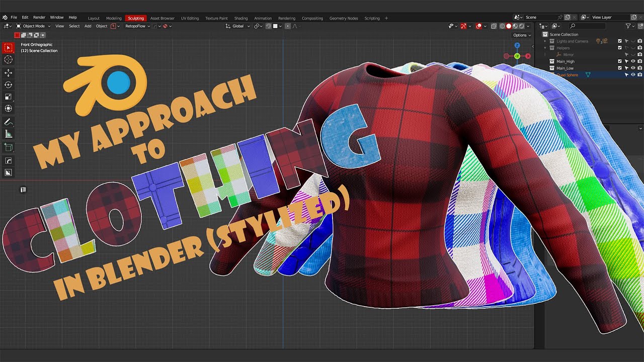Screen dimensions: 644x362
Task: Collapse the Helpers collection
Action: [546, 48]
